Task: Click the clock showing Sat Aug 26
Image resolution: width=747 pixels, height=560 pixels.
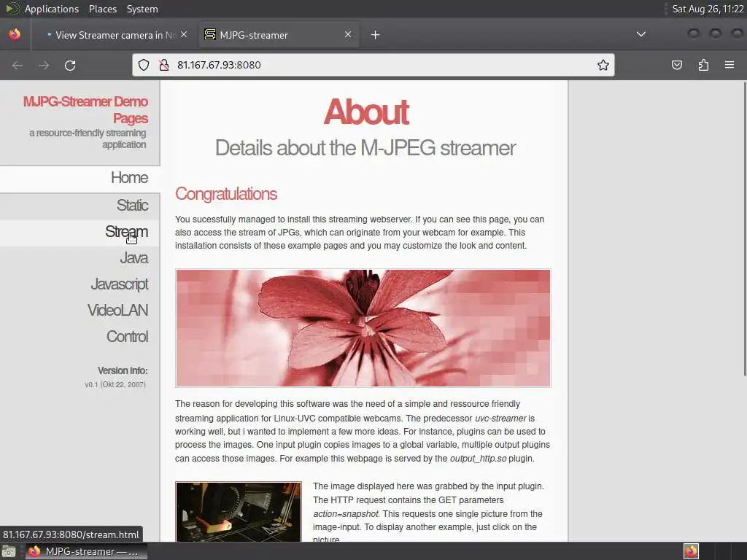Action: (x=708, y=9)
